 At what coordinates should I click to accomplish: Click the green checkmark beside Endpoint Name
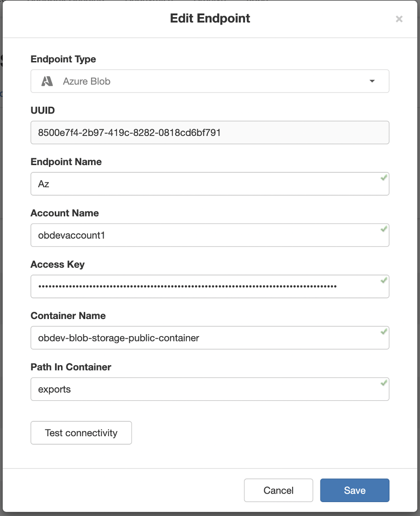(x=383, y=178)
